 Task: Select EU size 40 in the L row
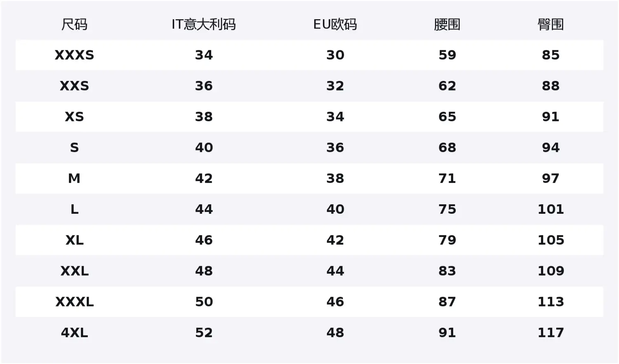[335, 209]
